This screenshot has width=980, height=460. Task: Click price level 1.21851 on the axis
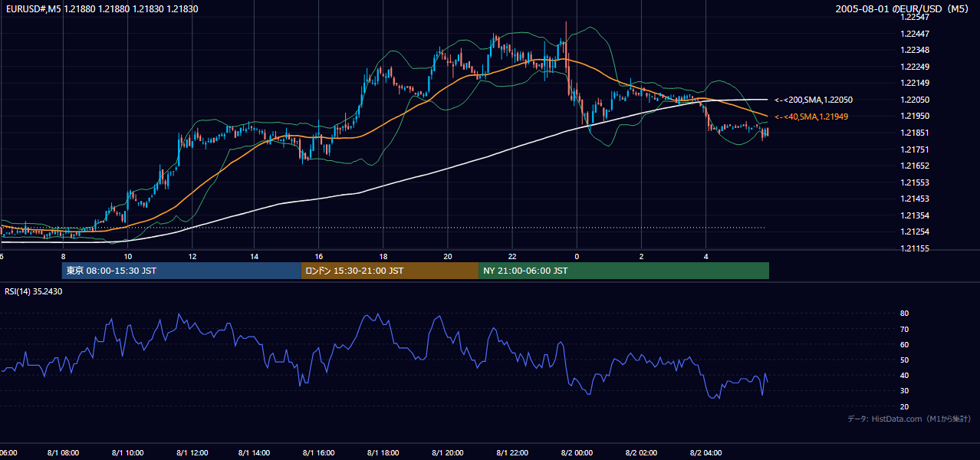[916, 133]
